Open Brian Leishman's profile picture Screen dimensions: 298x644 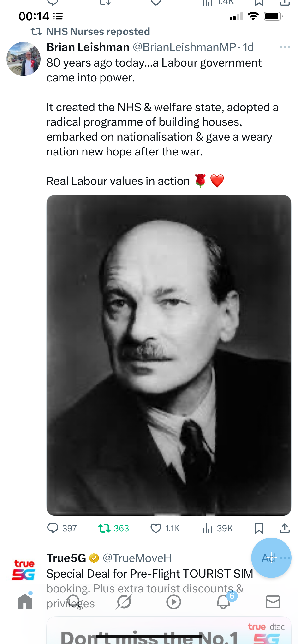point(24,59)
